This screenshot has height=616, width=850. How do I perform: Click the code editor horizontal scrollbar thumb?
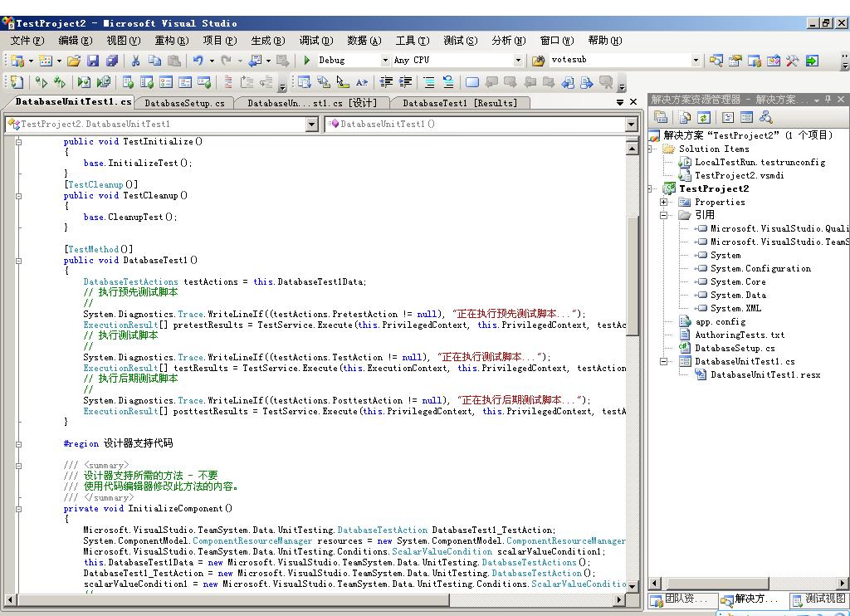tap(233, 599)
